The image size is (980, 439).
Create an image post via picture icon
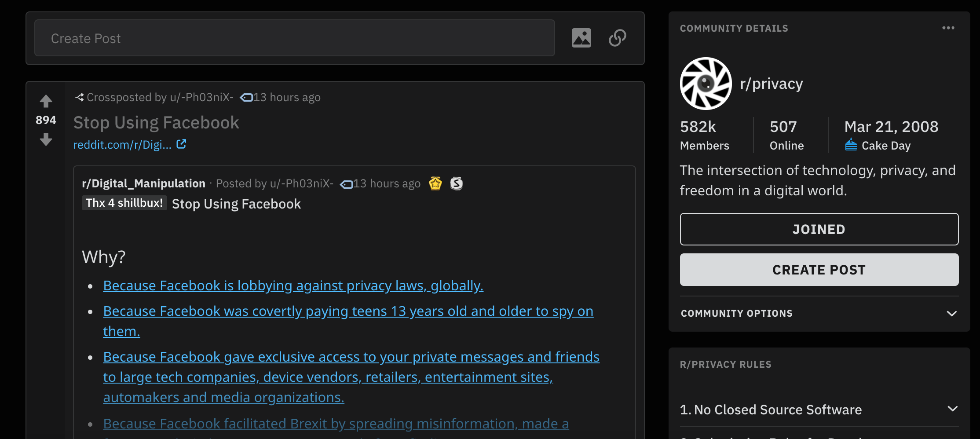click(581, 38)
